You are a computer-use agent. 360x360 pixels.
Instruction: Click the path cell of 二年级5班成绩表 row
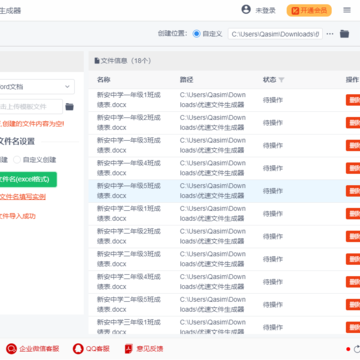click(213, 304)
